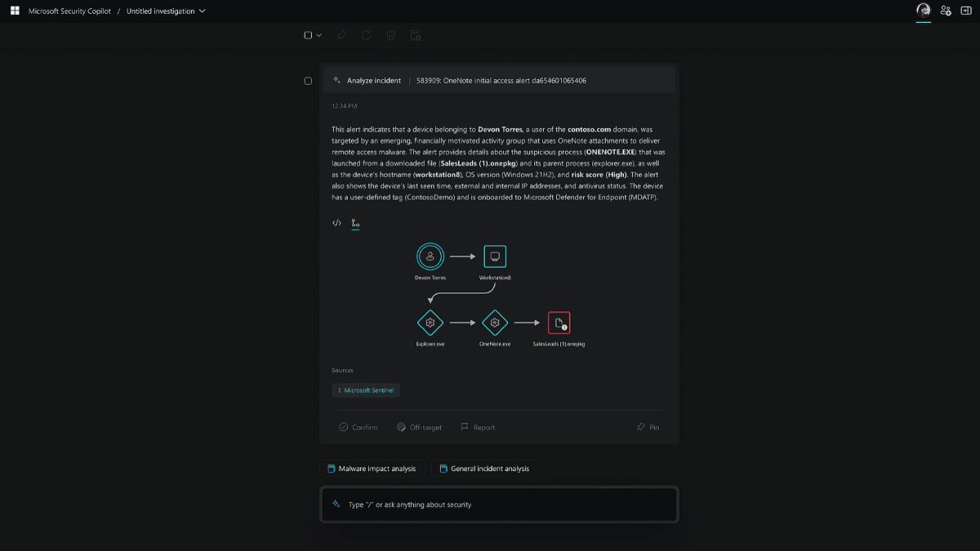The height and width of the screenshot is (551, 980).
Task: Tick the select-all checkbox in the toolbar
Action: pyautogui.click(x=308, y=35)
